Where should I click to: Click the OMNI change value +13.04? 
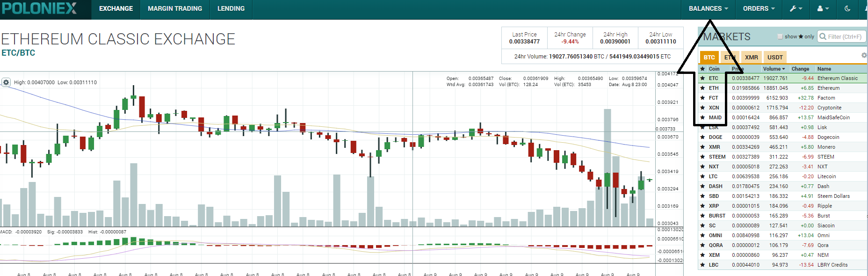(806, 235)
